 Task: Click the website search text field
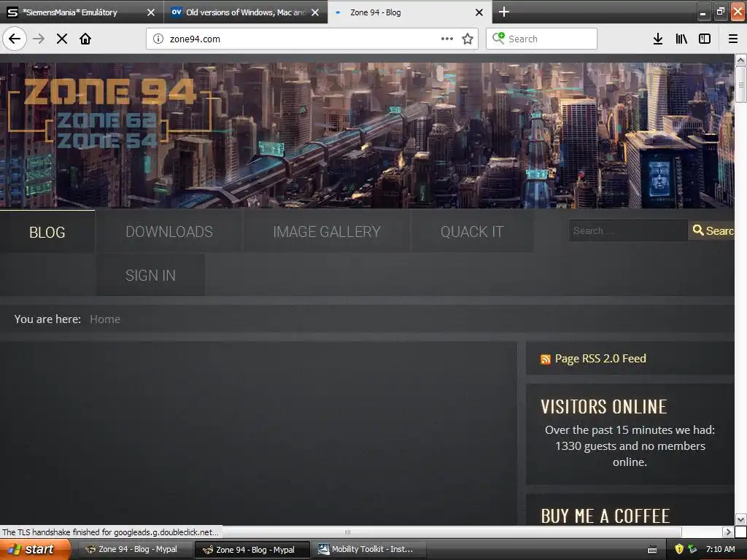tap(628, 230)
